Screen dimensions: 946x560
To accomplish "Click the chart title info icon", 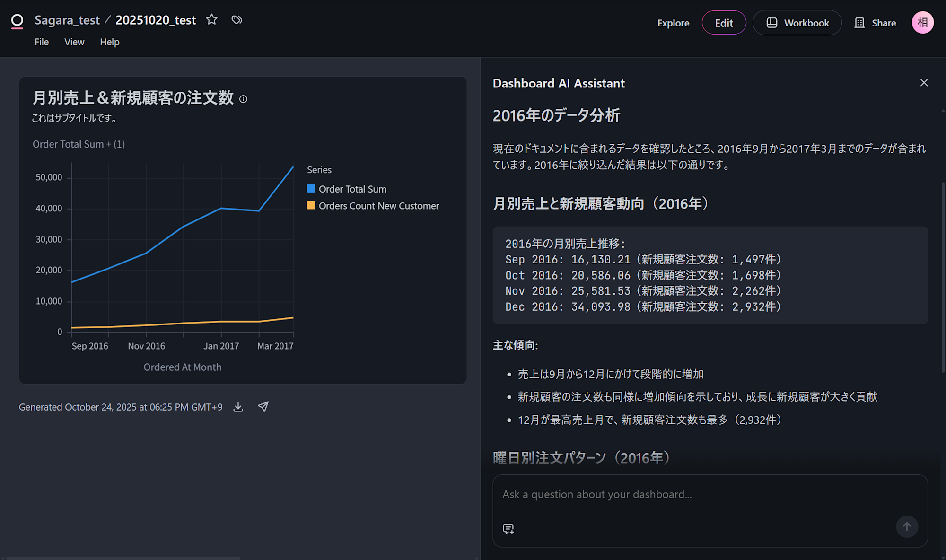I will [243, 99].
